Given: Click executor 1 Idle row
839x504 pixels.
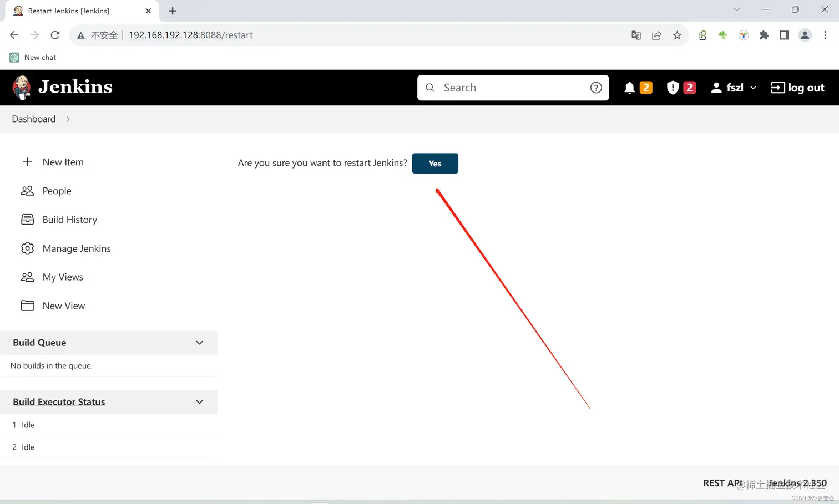Looking at the screenshot, I should pyautogui.click(x=108, y=425).
